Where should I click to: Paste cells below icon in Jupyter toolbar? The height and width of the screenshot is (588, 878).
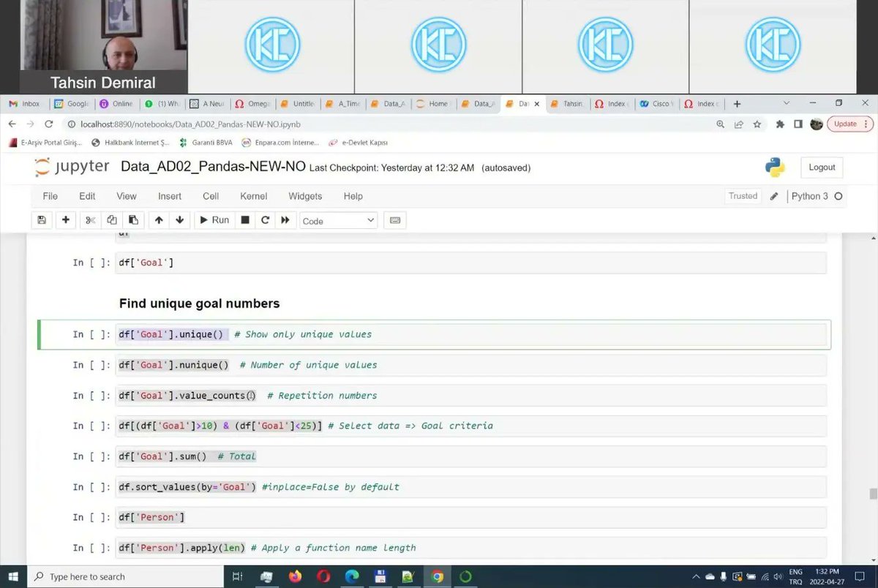133,220
